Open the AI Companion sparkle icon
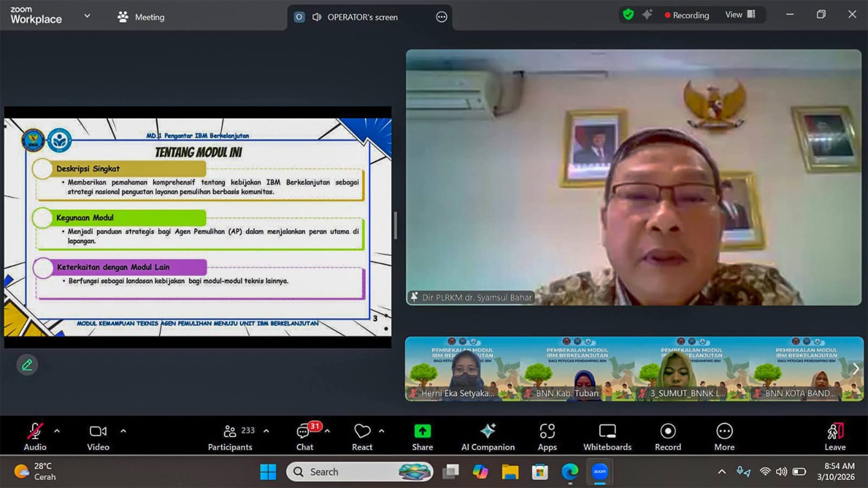868x488 pixels. (488, 431)
